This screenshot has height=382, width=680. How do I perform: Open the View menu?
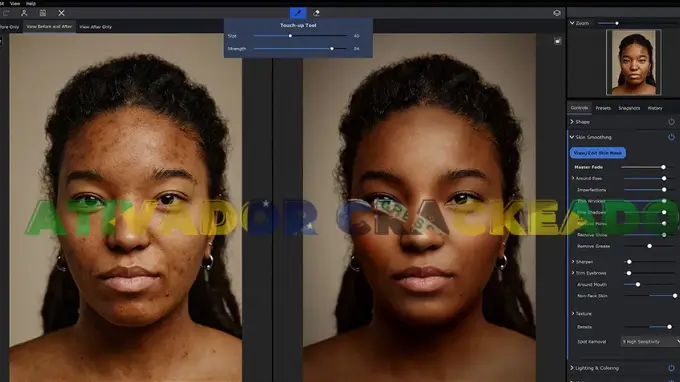(15, 3)
